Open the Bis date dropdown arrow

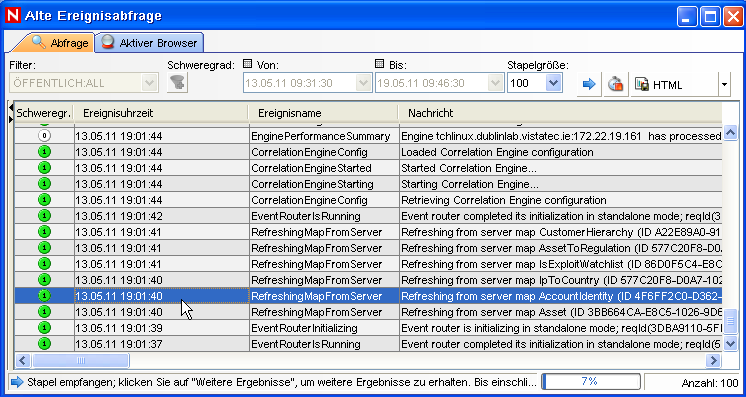[496, 83]
